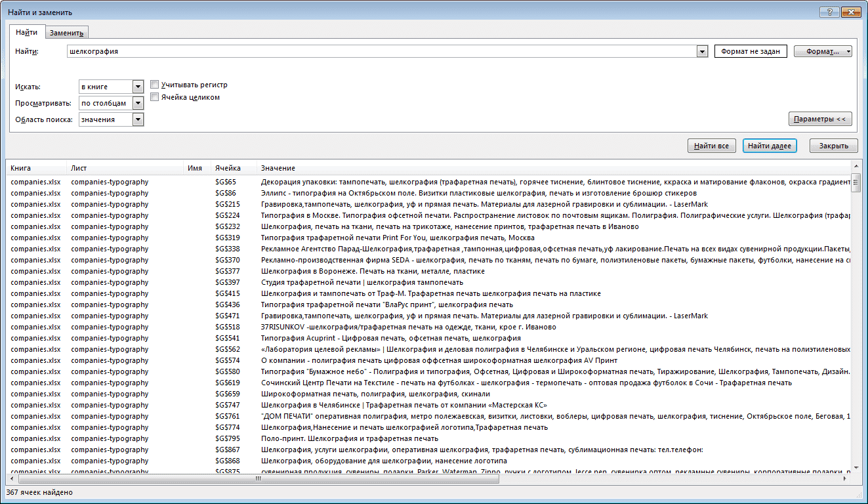Select the 'Поло-принт' result row

428,438
